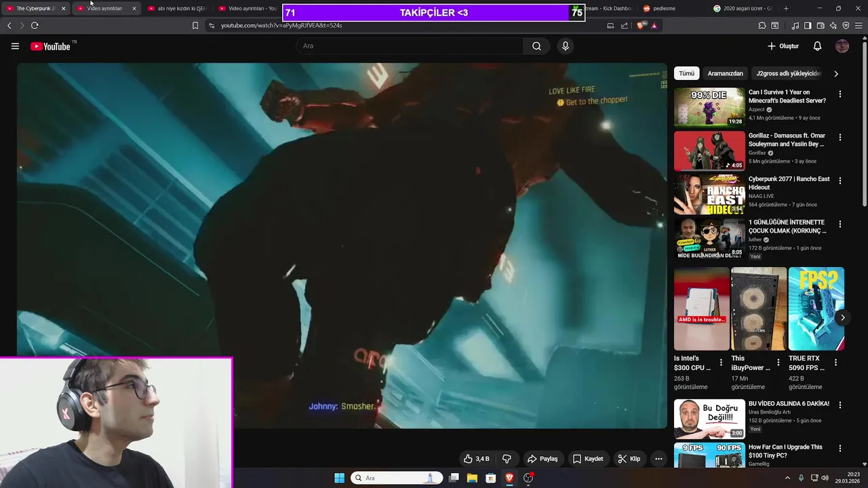Open File Explorer from the taskbar

[x=472, y=478]
